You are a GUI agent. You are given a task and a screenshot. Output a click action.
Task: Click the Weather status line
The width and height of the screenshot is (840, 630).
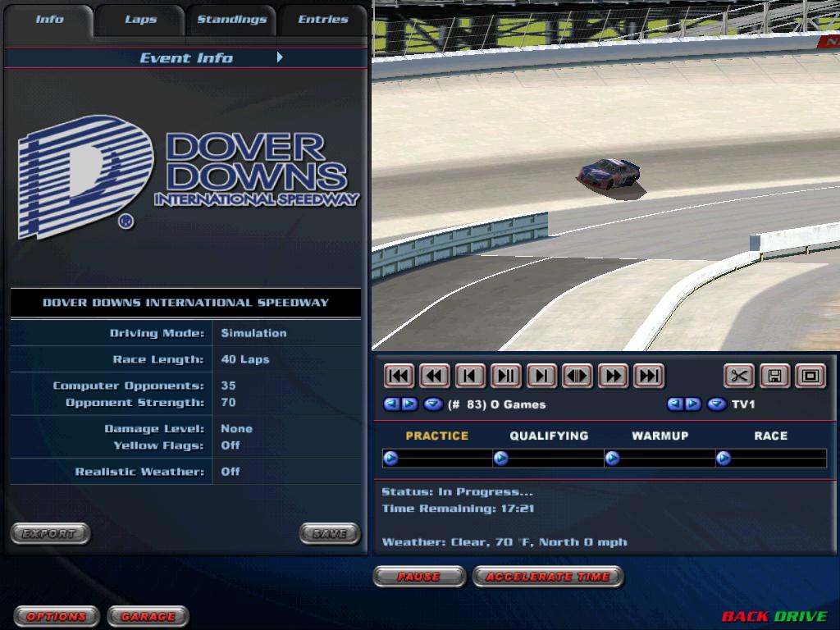(504, 542)
